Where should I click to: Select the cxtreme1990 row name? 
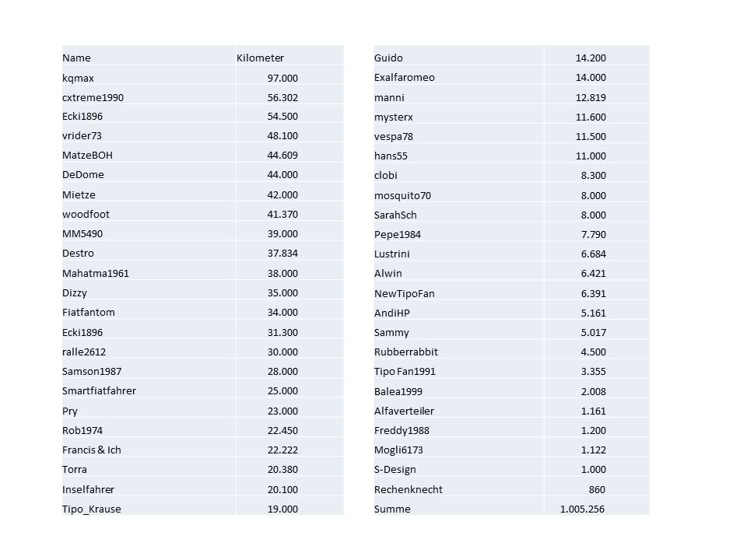coord(93,97)
